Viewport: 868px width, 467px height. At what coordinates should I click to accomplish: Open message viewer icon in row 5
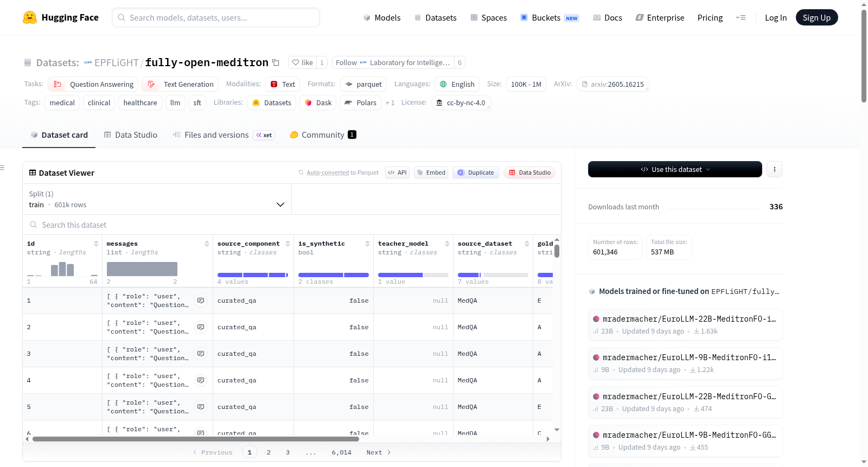(201, 407)
